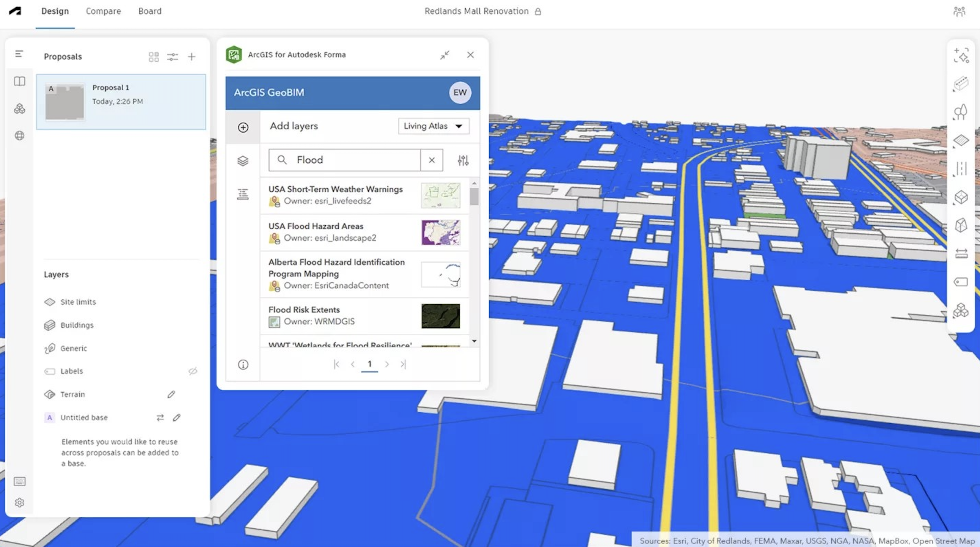The width and height of the screenshot is (980, 547).
Task: Collapse the left panel hamburger menu
Action: 19,54
